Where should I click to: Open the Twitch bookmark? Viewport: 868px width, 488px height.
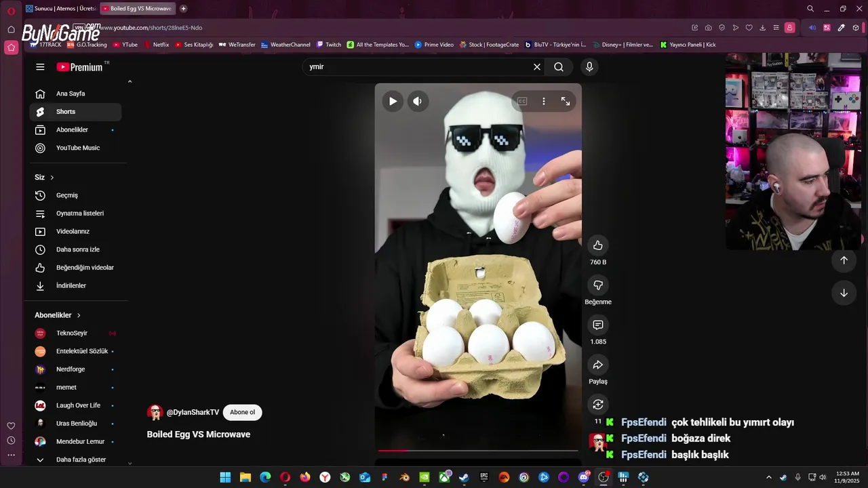click(x=329, y=45)
